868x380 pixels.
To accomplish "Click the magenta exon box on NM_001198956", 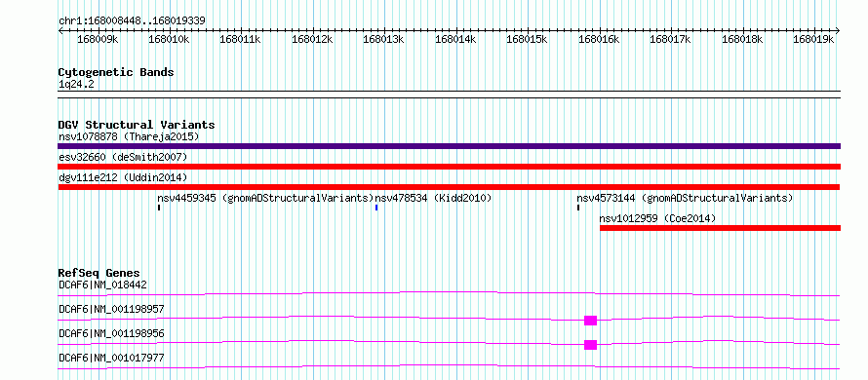I will [591, 345].
